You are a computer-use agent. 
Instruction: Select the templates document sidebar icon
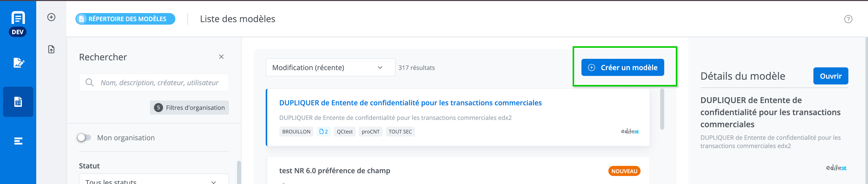pyautogui.click(x=18, y=102)
